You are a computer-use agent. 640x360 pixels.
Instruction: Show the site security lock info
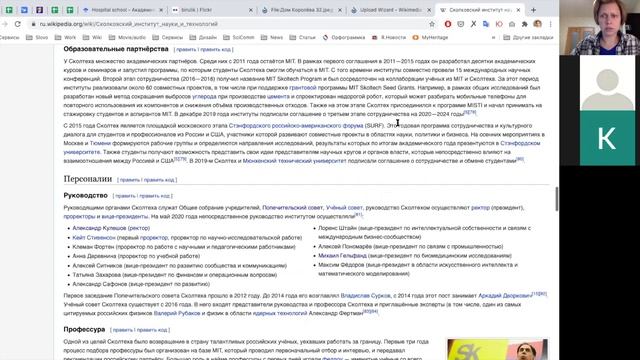(x=33, y=24)
